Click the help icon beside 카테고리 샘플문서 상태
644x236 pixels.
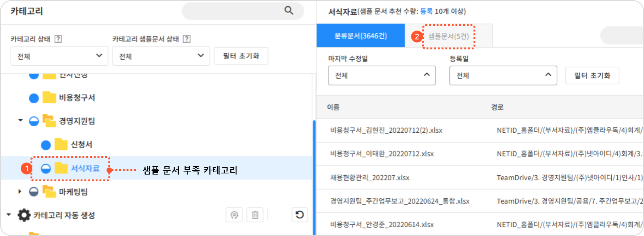tap(187, 39)
